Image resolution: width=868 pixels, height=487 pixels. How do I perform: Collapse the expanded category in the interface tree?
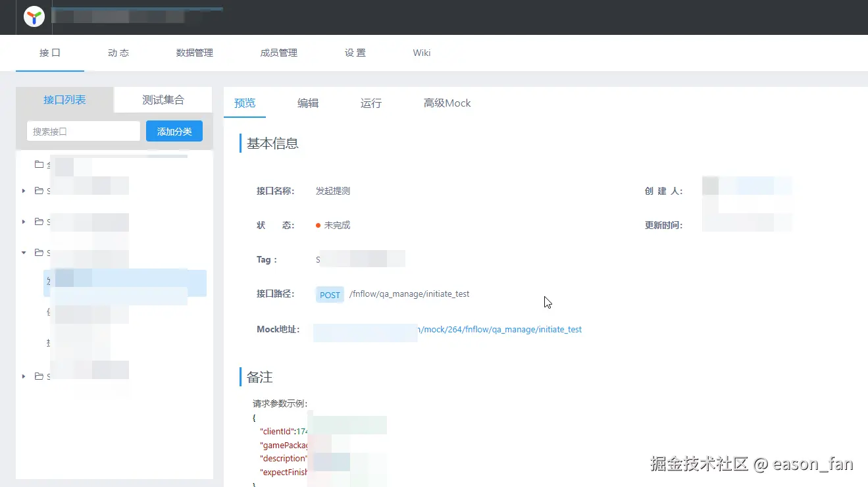tap(24, 253)
